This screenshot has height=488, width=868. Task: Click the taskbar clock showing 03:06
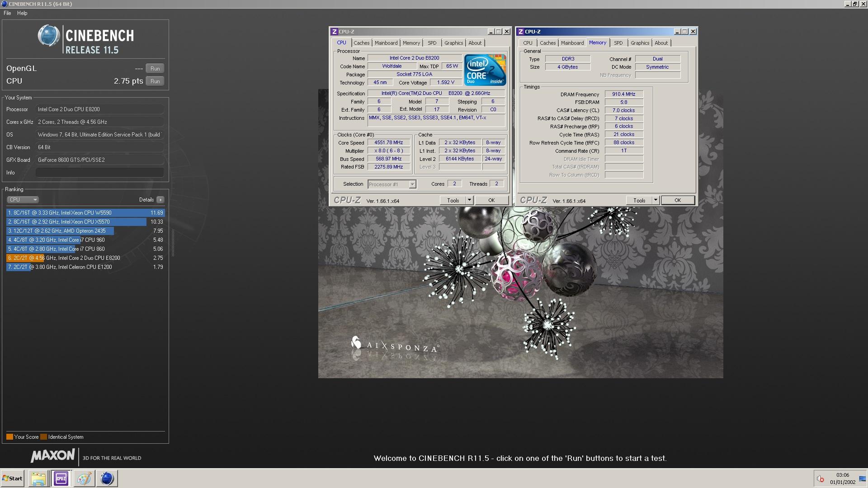842,475
